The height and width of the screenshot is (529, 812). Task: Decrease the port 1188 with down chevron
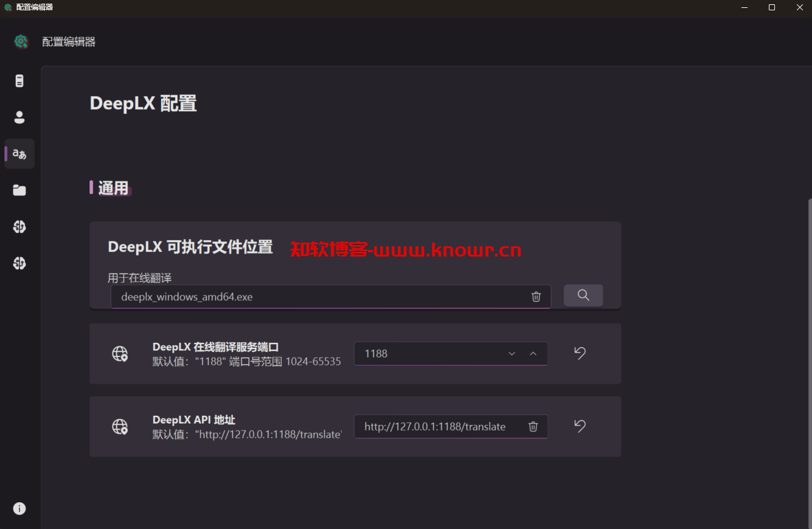512,354
